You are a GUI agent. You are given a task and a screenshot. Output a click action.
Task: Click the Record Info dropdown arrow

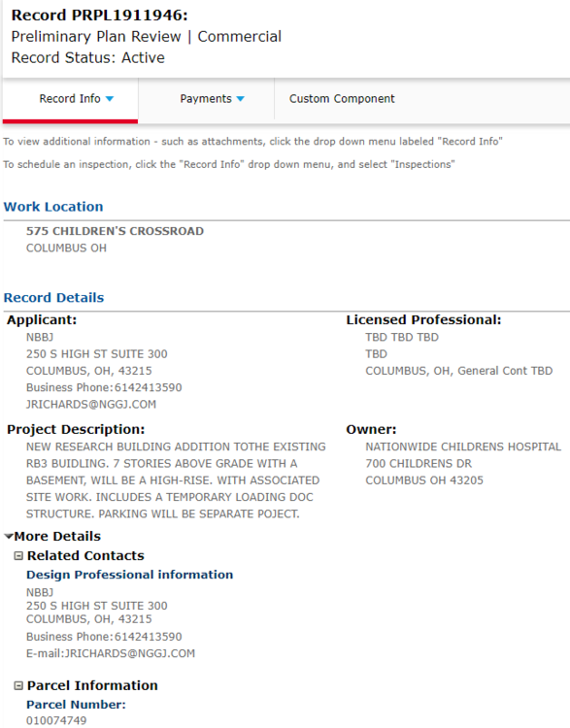pos(110,99)
